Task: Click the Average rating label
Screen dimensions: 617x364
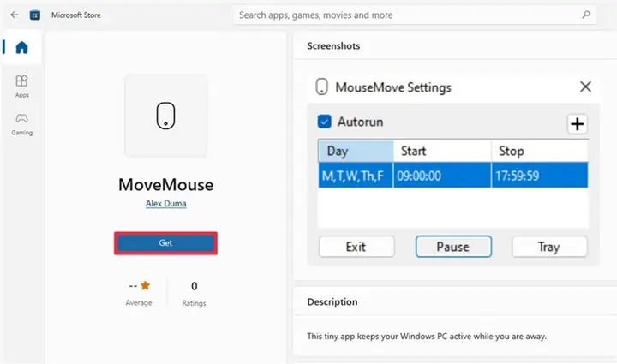Action: (139, 302)
